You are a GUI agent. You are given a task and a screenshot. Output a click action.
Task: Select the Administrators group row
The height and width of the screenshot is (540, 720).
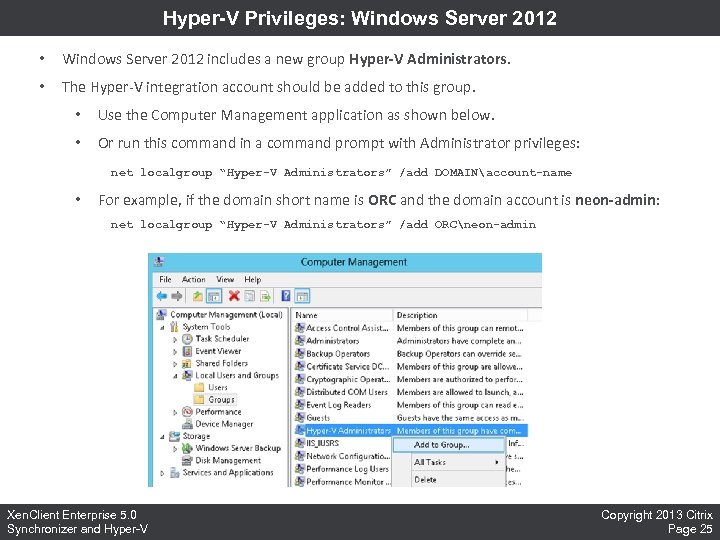tap(411, 341)
